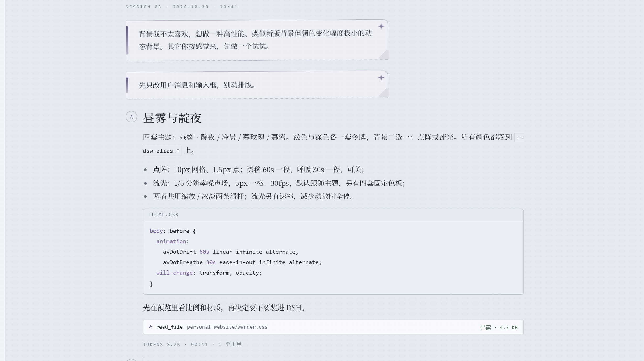Click user message '背景我不太喜欢'
The height and width of the screenshot is (361, 644).
257,40
